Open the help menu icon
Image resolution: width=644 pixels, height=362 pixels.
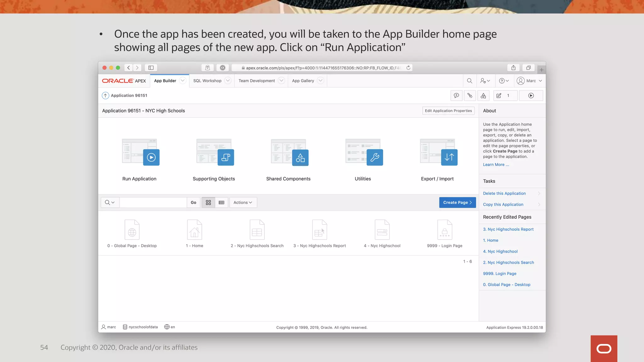click(504, 81)
